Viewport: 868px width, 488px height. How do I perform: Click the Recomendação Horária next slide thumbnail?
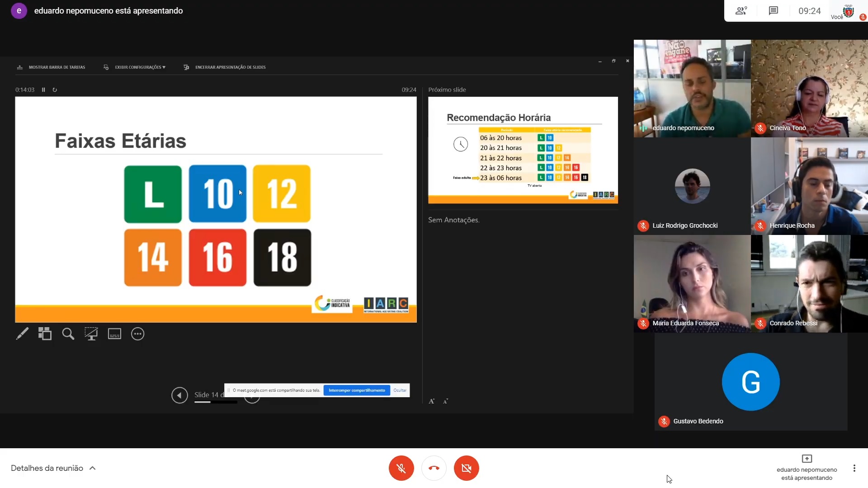523,150
